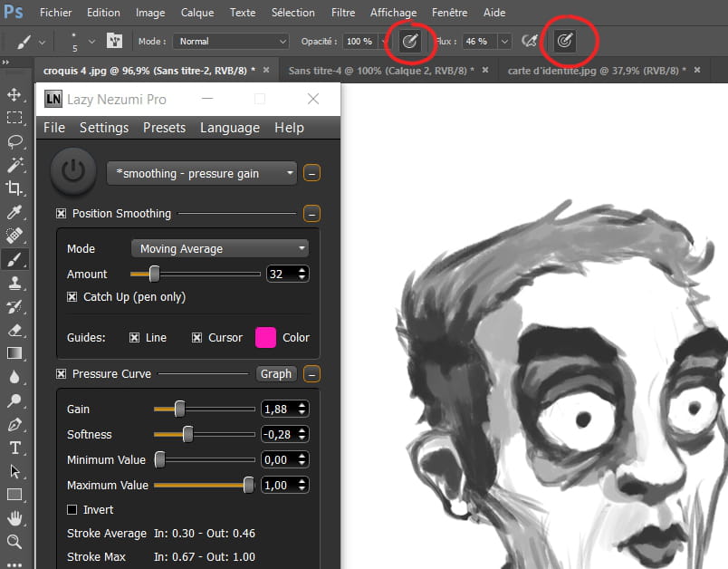Toggle pressure for size button
The height and width of the screenshot is (569, 728).
[x=565, y=41]
